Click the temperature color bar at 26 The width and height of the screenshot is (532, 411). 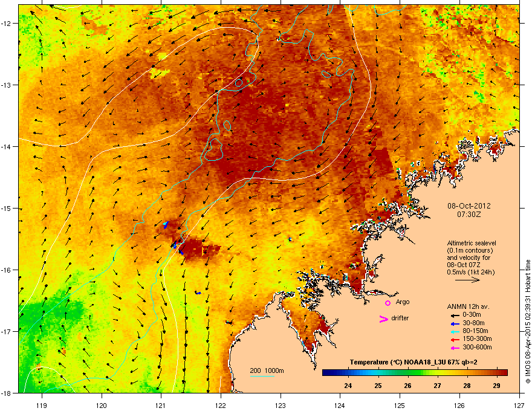coord(408,373)
